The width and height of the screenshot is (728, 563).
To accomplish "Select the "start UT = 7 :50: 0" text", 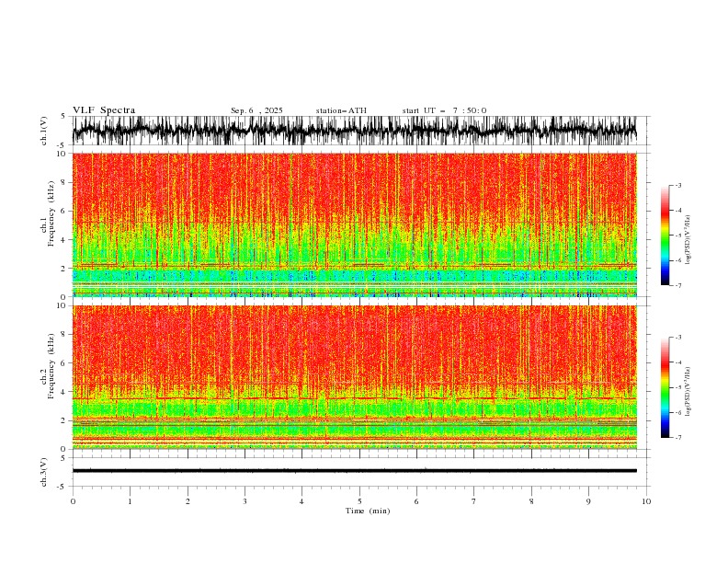I will [444, 110].
